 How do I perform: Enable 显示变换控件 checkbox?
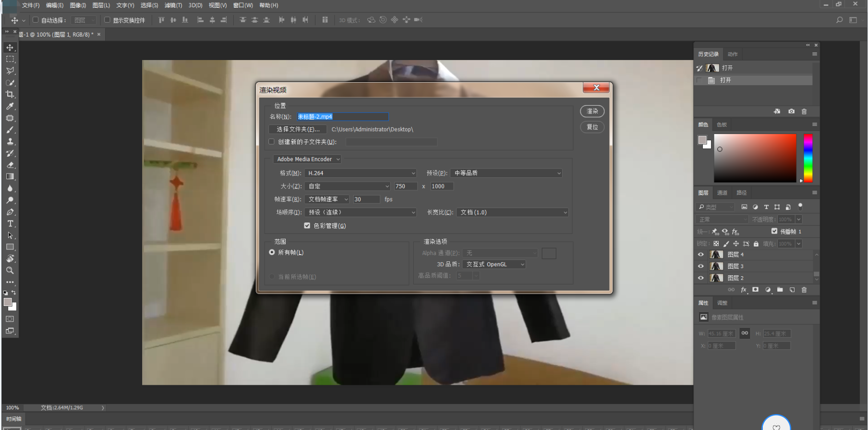tap(107, 20)
